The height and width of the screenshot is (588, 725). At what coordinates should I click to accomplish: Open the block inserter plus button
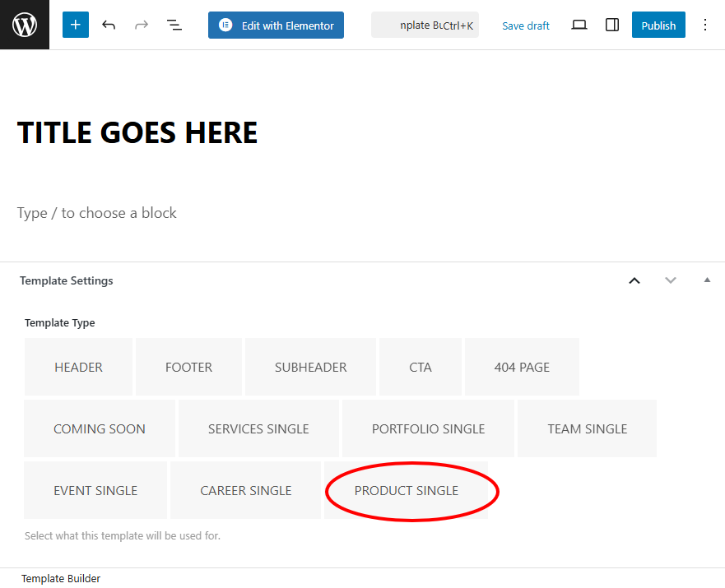[75, 25]
